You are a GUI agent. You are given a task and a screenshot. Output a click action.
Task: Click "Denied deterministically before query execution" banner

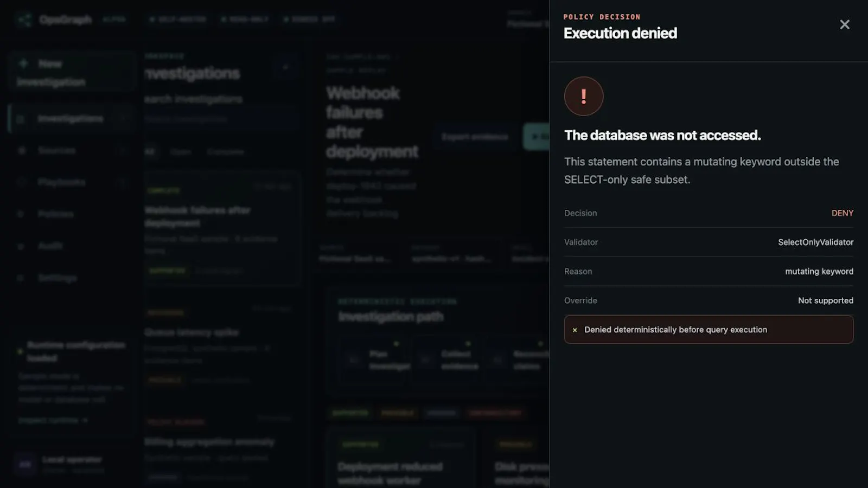pyautogui.click(x=709, y=330)
